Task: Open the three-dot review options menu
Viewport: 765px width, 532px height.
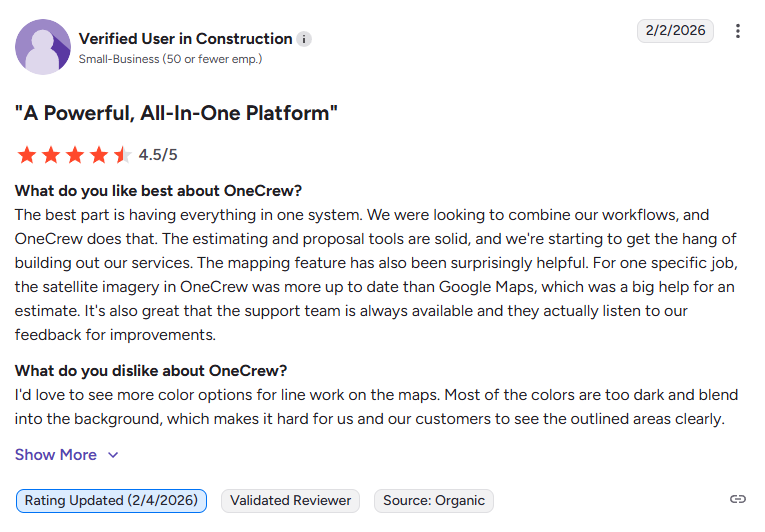Action: [738, 31]
